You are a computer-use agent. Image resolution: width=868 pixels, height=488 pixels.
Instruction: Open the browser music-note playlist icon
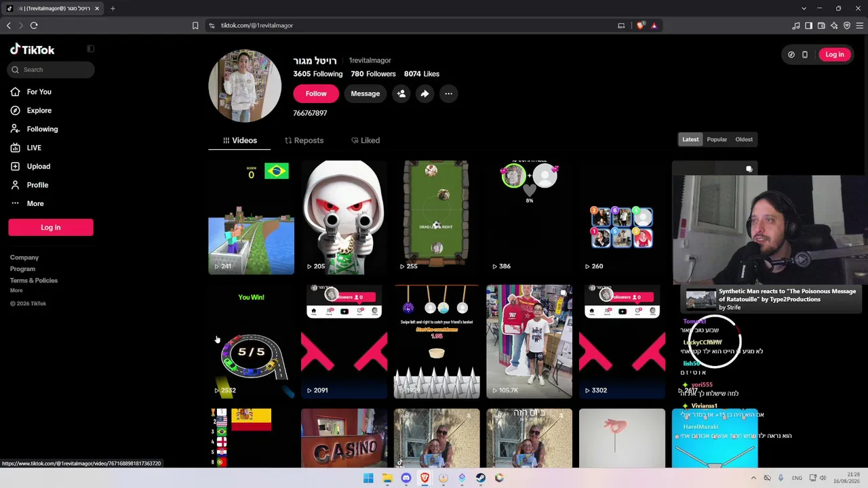pos(796,26)
